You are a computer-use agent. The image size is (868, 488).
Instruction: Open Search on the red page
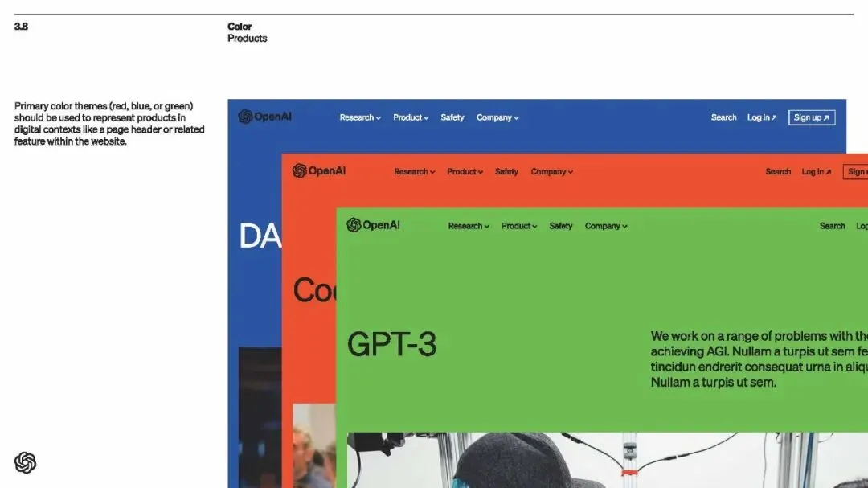click(778, 172)
